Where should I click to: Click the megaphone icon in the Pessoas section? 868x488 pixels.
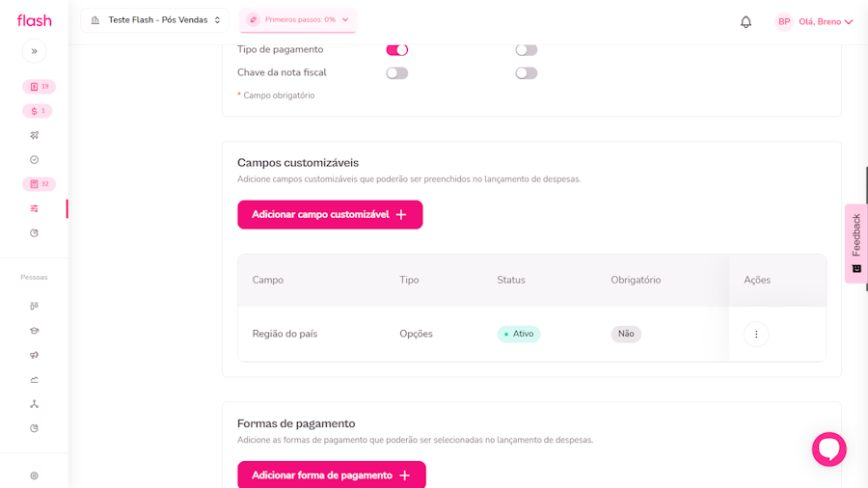click(34, 355)
